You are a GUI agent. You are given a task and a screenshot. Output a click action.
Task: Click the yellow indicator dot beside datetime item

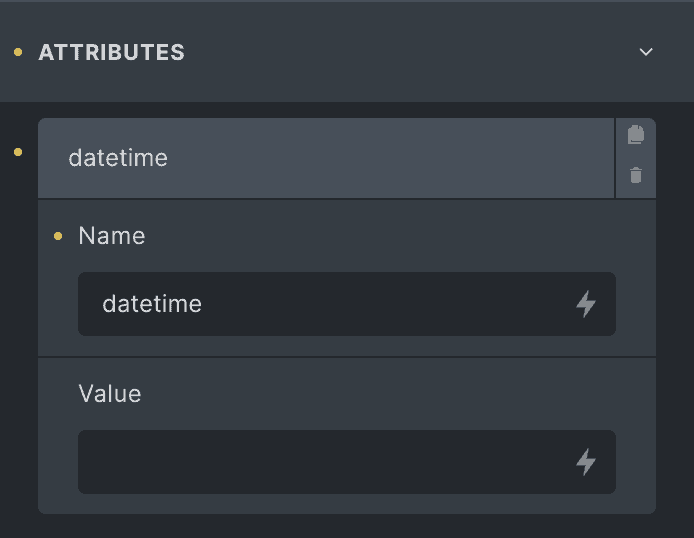(x=18, y=152)
